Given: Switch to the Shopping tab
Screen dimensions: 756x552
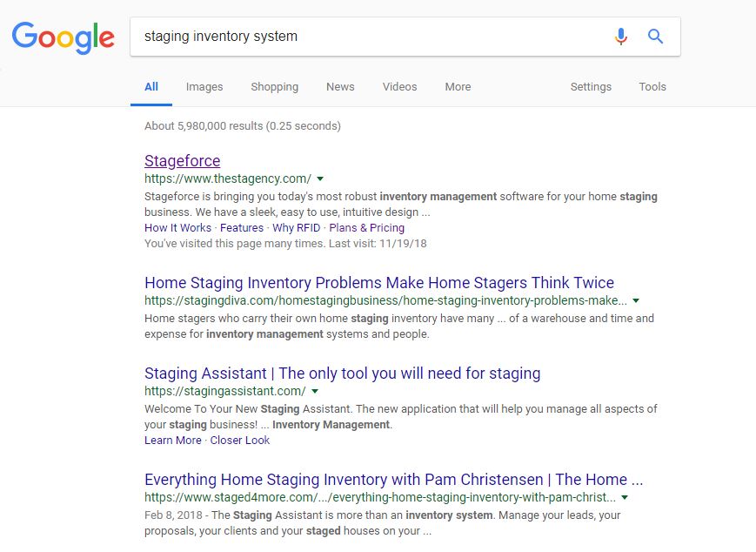Looking at the screenshot, I should pos(274,87).
